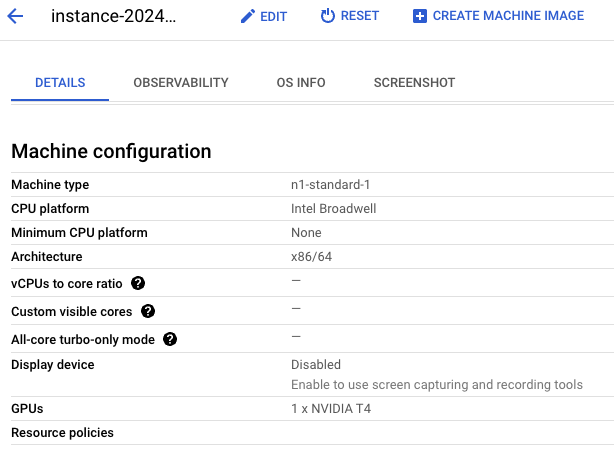
Task: Click CREATE MACHINE IMAGE text
Action: (x=508, y=16)
